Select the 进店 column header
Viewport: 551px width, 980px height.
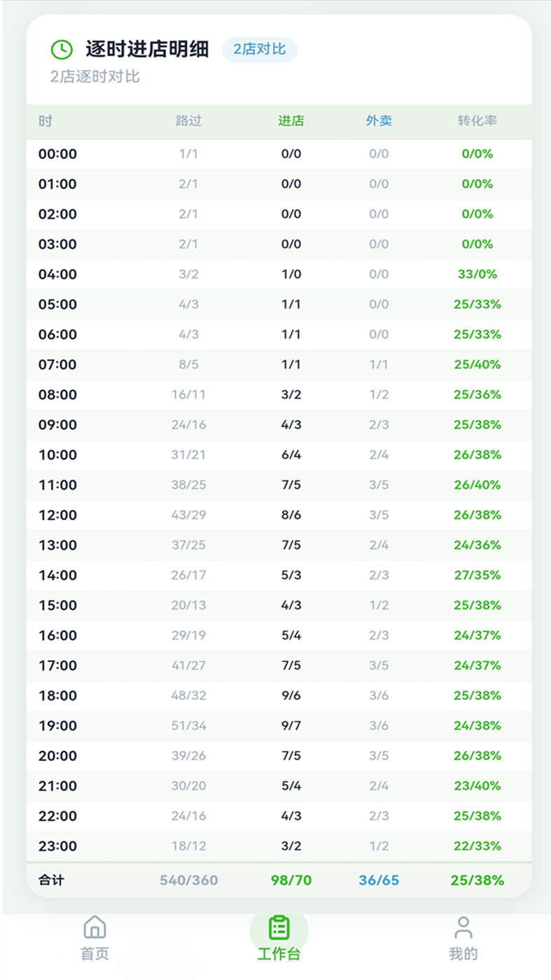[291, 120]
